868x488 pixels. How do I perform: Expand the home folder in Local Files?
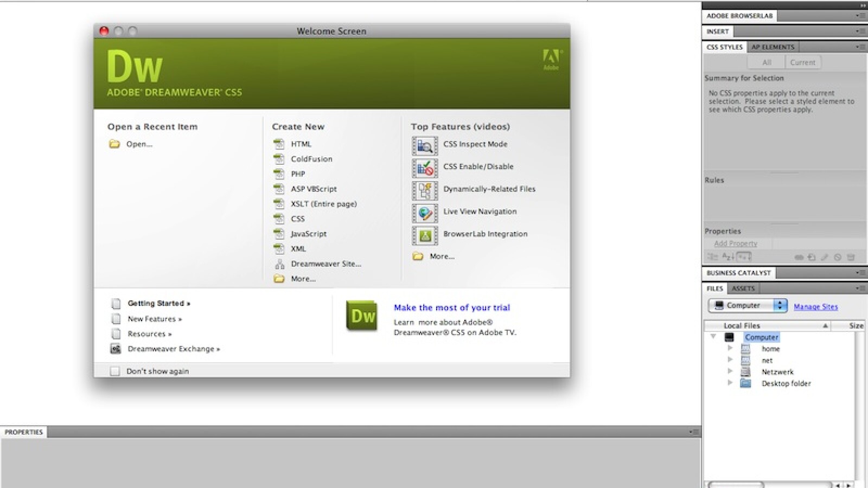(730, 349)
